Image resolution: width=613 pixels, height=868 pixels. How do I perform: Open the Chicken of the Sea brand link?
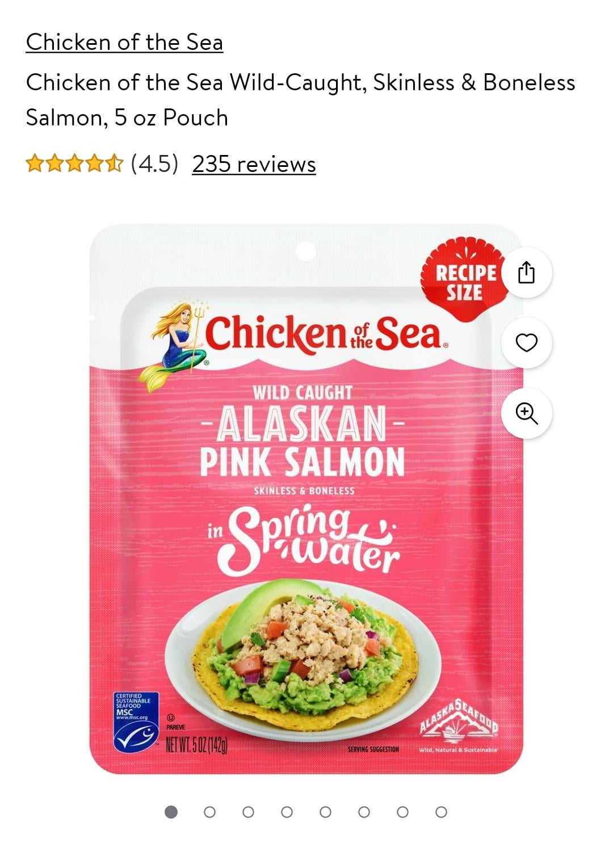pyautogui.click(x=124, y=42)
